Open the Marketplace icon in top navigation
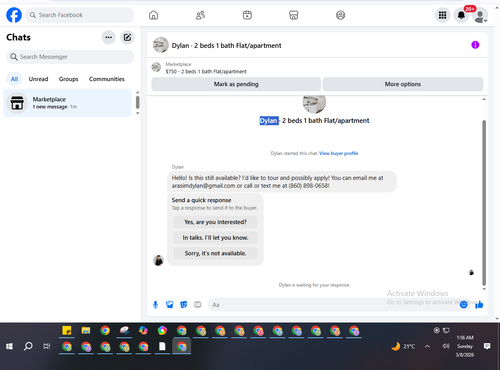This screenshot has width=500, height=370. point(294,15)
